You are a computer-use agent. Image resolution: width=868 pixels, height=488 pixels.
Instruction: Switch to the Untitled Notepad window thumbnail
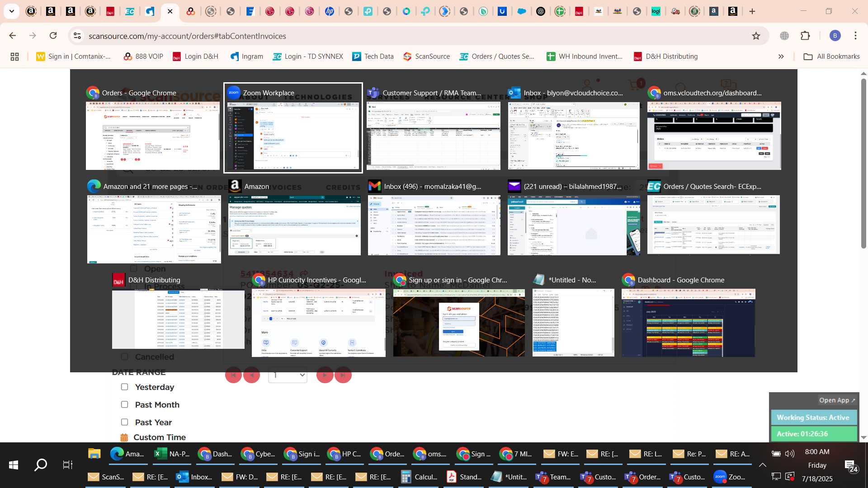tap(573, 314)
